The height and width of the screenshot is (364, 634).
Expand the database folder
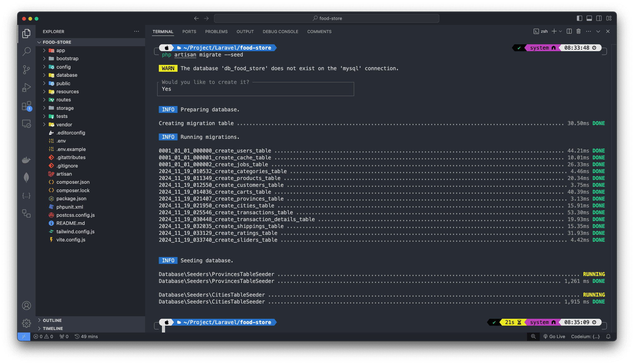[67, 75]
